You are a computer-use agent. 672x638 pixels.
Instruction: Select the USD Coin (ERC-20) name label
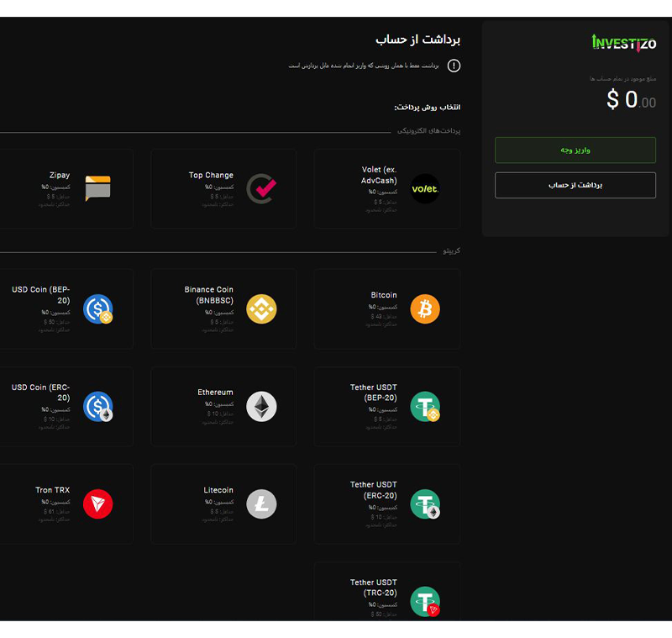(x=40, y=393)
